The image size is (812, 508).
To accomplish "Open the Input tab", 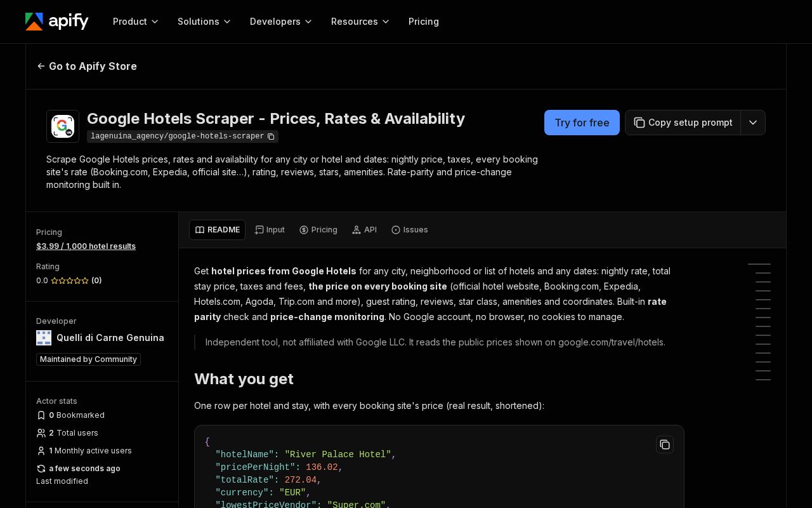I will pos(270,230).
